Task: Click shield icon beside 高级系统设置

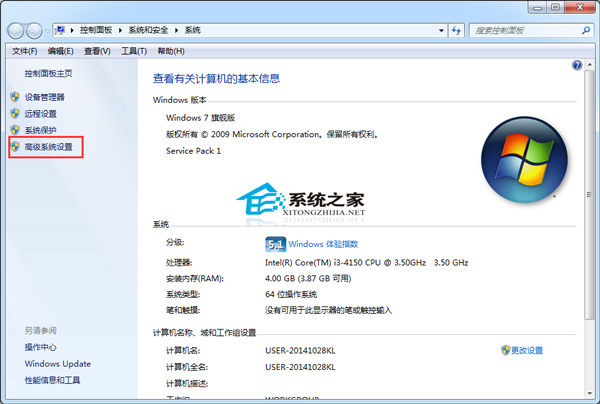Action: [15, 147]
